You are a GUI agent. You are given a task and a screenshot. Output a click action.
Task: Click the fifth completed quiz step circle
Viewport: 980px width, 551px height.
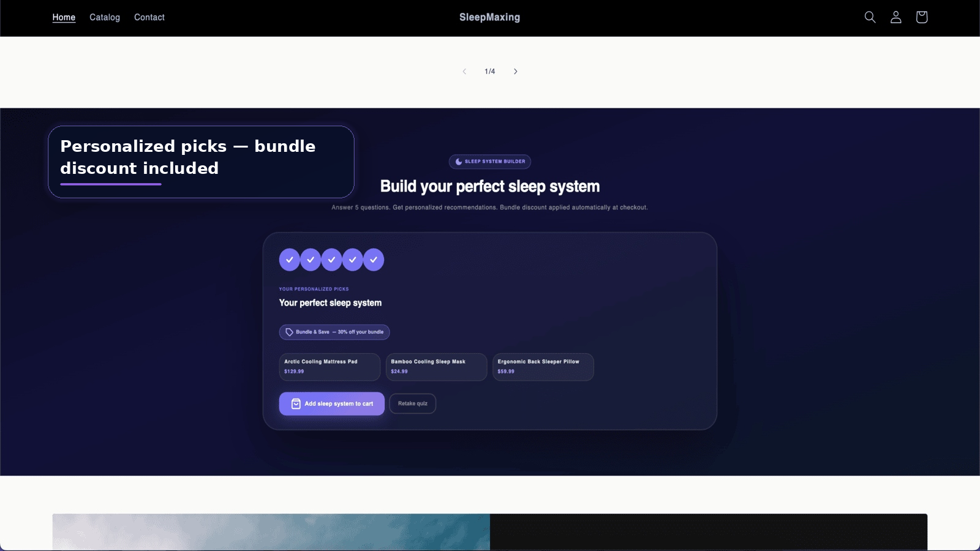click(x=374, y=260)
